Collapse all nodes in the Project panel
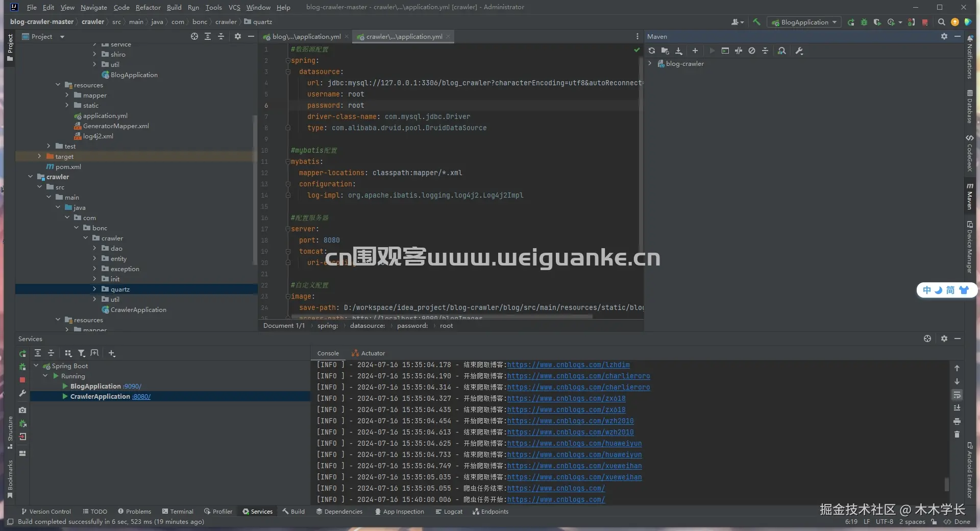The image size is (980, 531). [x=221, y=36]
